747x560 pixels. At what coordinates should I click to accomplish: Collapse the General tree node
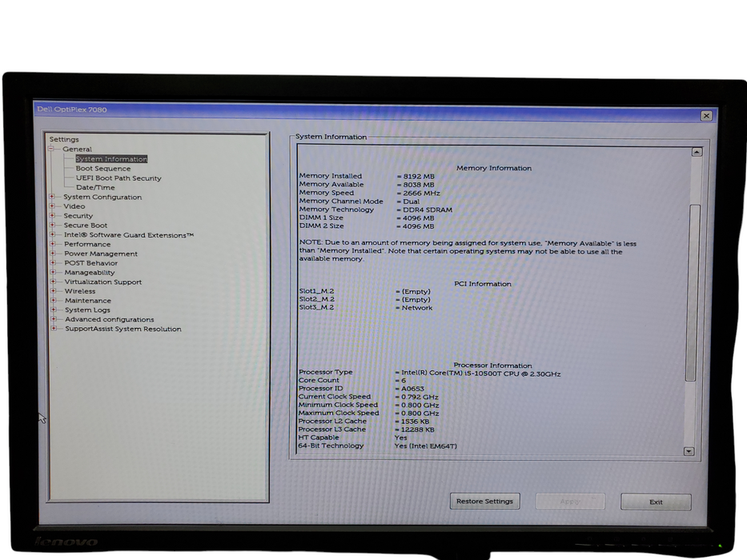point(51,149)
